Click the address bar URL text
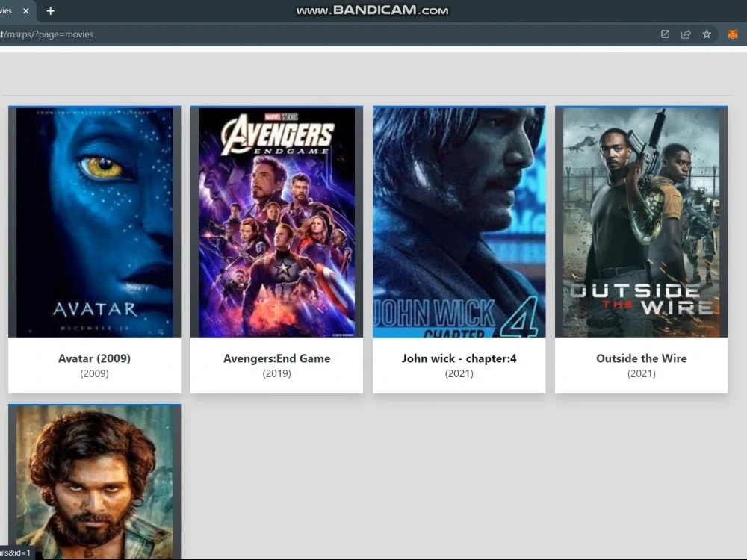 click(x=46, y=34)
